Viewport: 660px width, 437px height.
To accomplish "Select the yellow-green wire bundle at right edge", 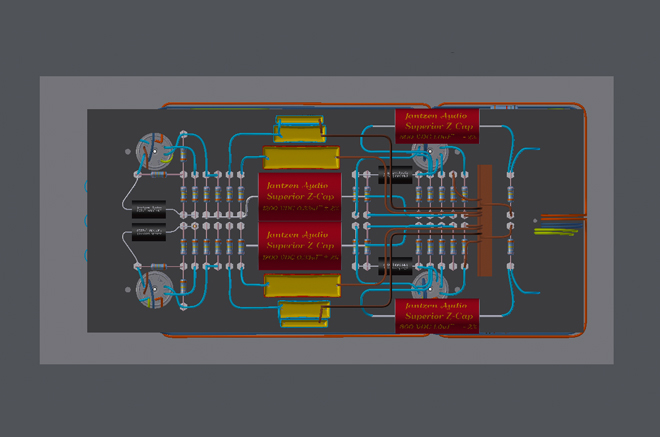I will click(556, 232).
